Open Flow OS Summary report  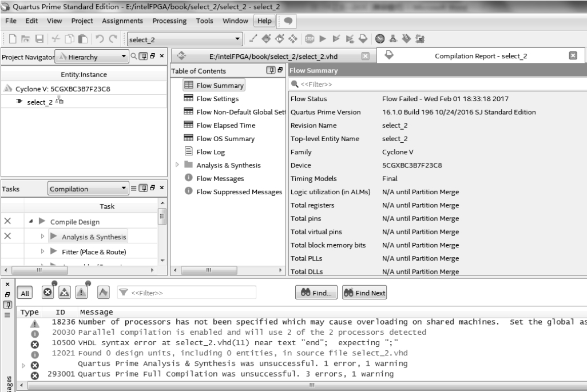[x=225, y=139]
